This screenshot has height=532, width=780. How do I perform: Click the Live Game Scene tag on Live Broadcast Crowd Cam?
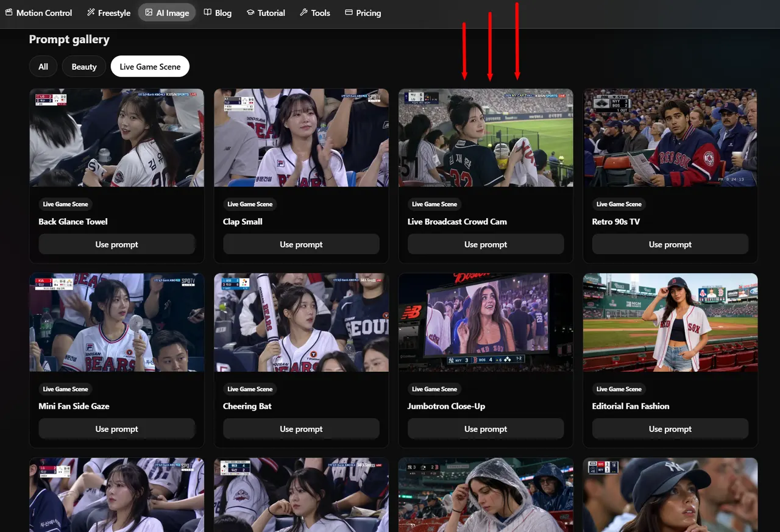(434, 204)
